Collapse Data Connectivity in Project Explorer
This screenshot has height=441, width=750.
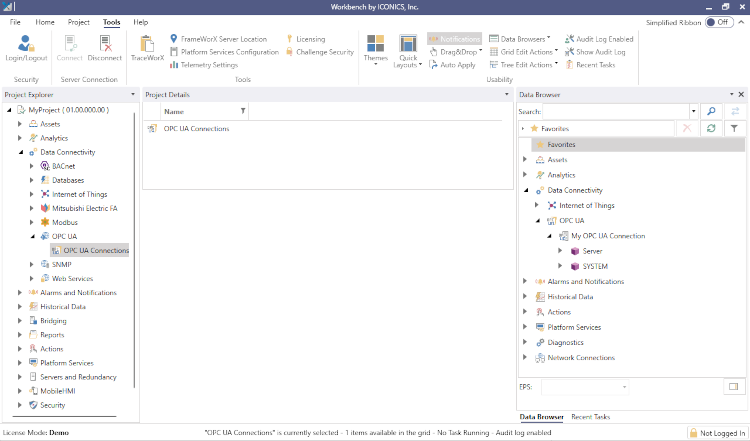[x=21, y=152]
